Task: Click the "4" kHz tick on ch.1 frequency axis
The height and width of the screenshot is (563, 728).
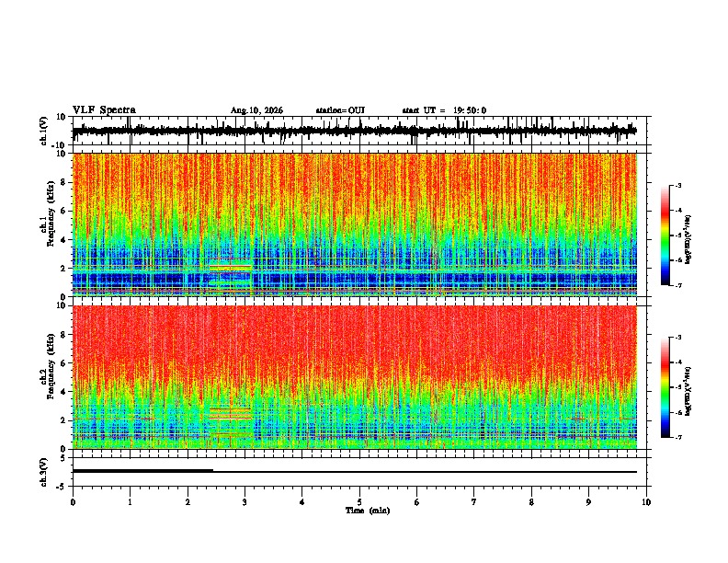Action: click(x=63, y=240)
